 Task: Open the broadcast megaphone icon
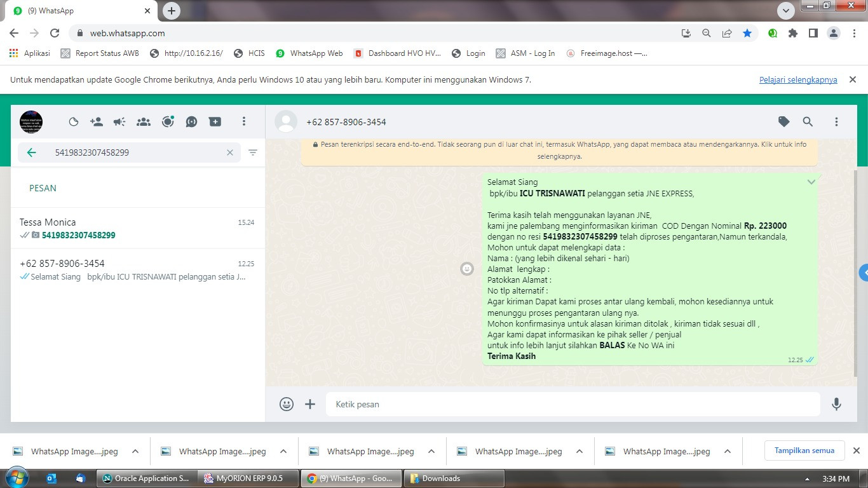point(119,121)
